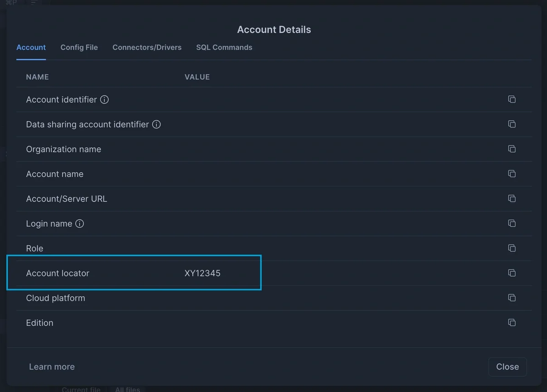Go to the SQL Commands tab
Screen dimensions: 547x392
pos(224,47)
